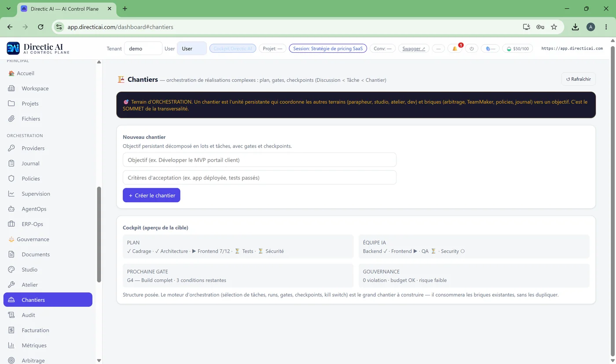The width and height of the screenshot is (616, 364).
Task: Click the ERP-Ops briefcase icon
Action: [x=12, y=224]
